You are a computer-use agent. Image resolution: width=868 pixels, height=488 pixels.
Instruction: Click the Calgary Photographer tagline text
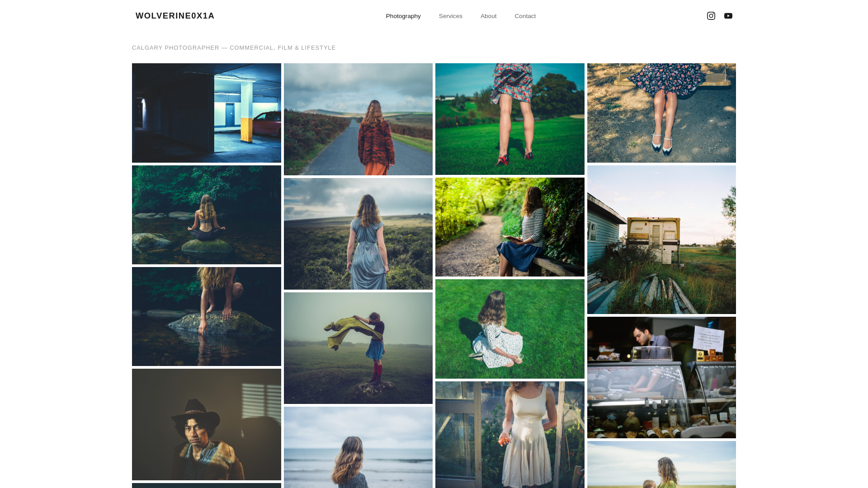pyautogui.click(x=234, y=48)
